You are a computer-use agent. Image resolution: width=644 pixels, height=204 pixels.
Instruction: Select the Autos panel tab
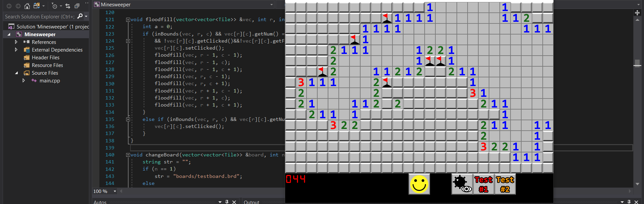[100, 202]
